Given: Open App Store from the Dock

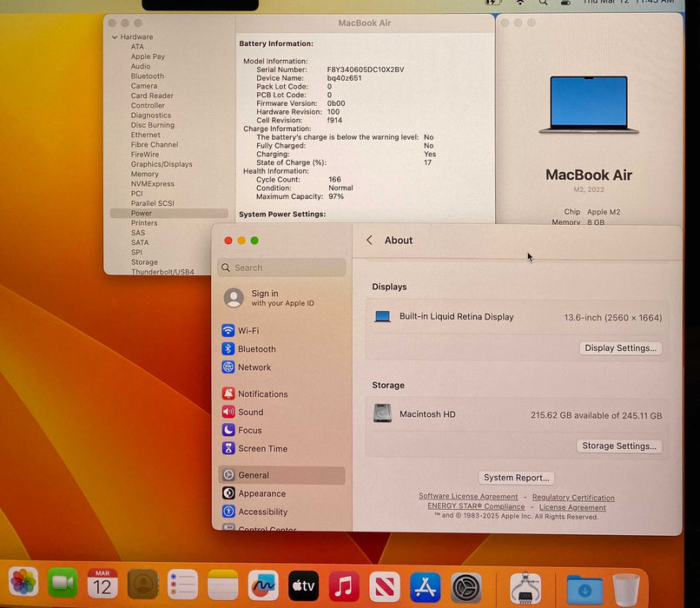Looking at the screenshot, I should coord(425,587).
